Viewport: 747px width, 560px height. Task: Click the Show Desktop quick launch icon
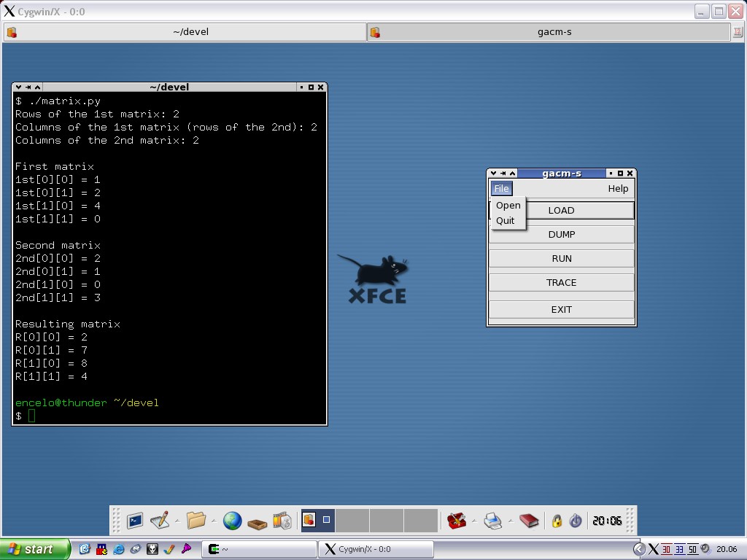point(85,549)
